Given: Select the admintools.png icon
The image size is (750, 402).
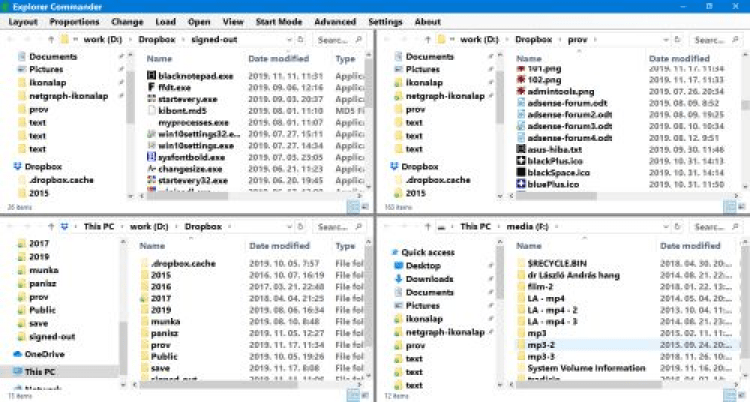Looking at the screenshot, I should point(521,91).
